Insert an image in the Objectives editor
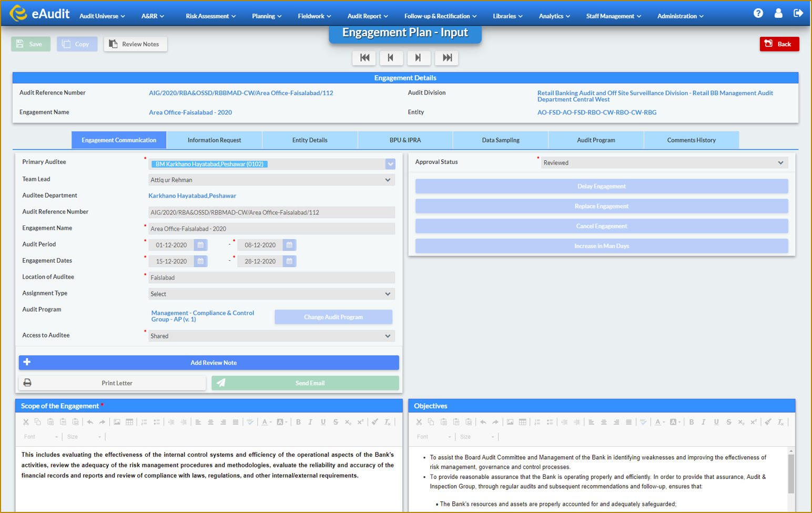This screenshot has width=812, height=513. [x=510, y=422]
